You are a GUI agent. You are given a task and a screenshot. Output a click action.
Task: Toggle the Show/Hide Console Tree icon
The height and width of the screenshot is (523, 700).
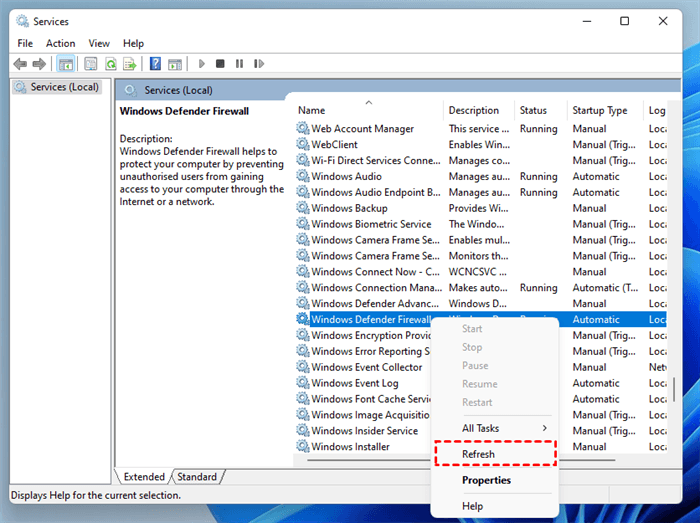click(x=66, y=64)
